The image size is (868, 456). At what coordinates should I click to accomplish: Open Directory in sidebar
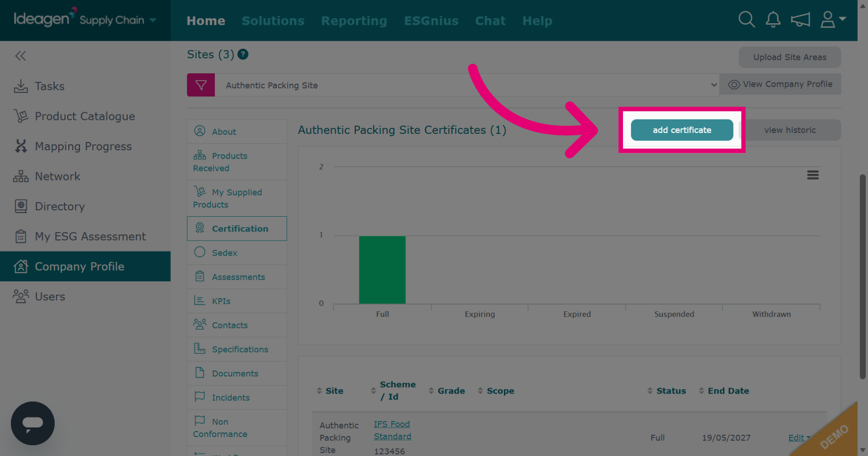[85, 206]
